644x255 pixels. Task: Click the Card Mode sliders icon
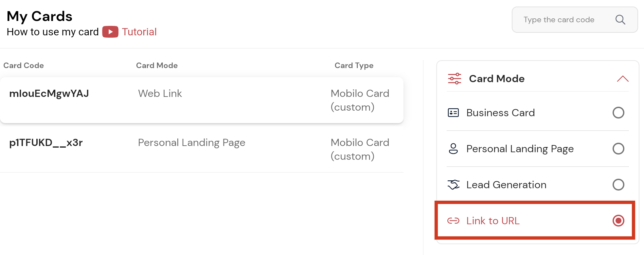(x=455, y=79)
